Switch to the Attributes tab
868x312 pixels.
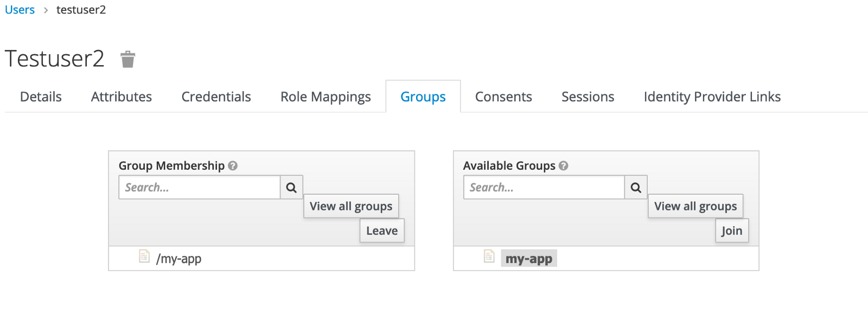click(x=122, y=97)
